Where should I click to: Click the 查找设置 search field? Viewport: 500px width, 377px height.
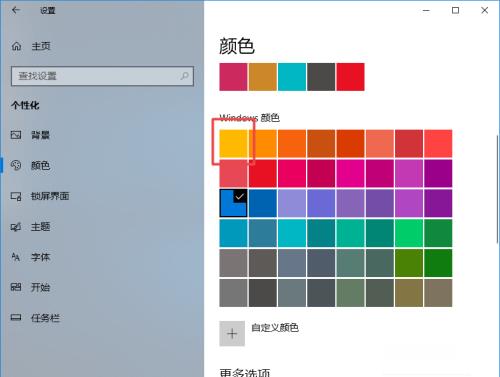(x=102, y=76)
